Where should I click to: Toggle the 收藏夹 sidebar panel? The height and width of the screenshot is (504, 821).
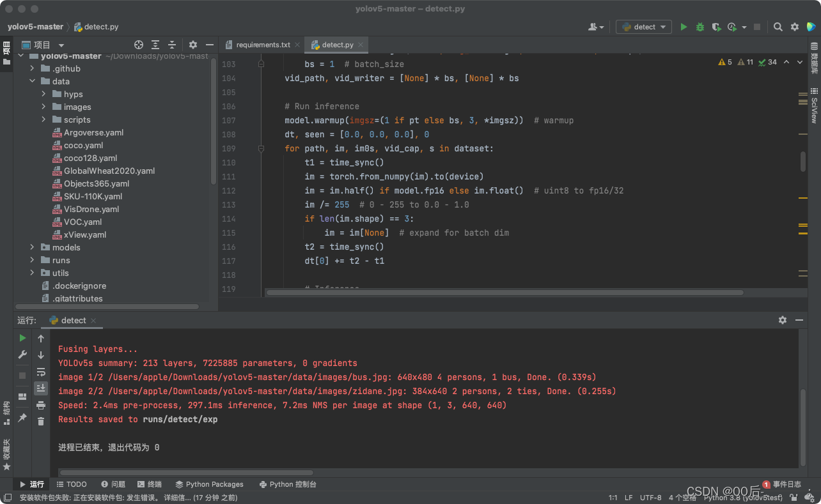tap(6, 454)
